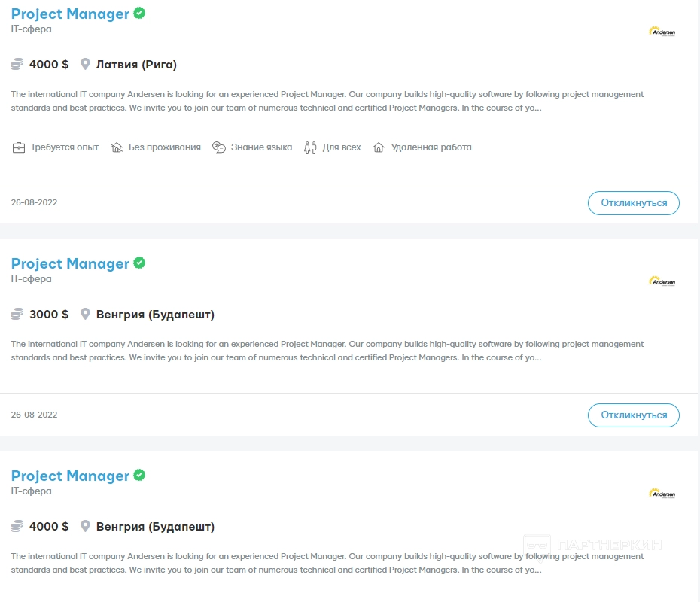Open the last Project Manager title link
The width and height of the screenshot is (700, 602).
[x=70, y=476]
